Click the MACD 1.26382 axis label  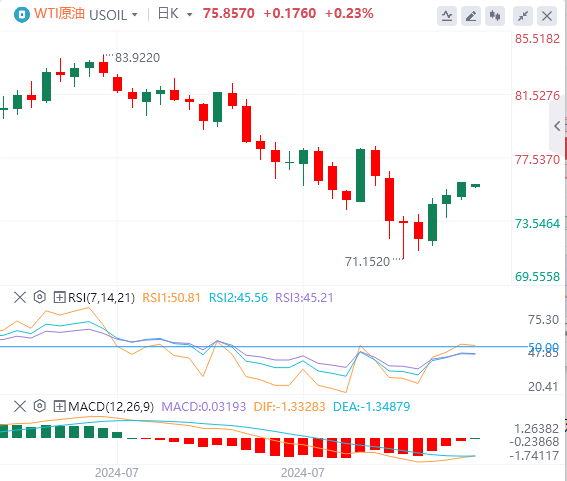coord(537,429)
